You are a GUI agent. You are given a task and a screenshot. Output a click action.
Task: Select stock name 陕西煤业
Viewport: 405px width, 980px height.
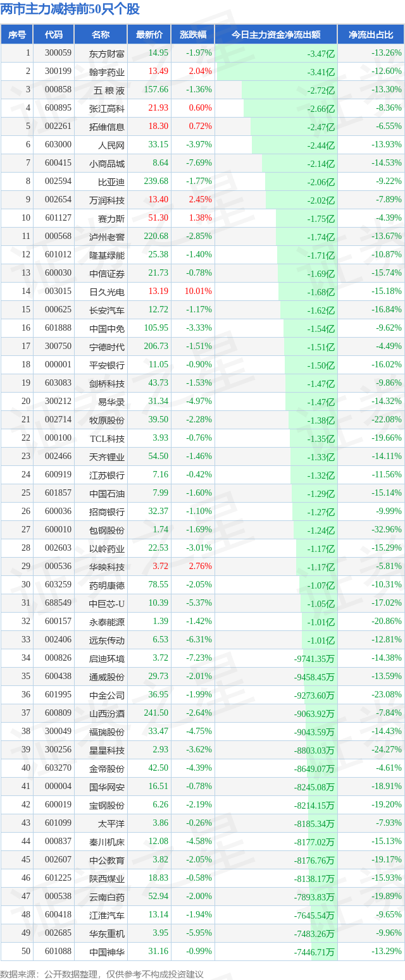pyautogui.click(x=107, y=878)
